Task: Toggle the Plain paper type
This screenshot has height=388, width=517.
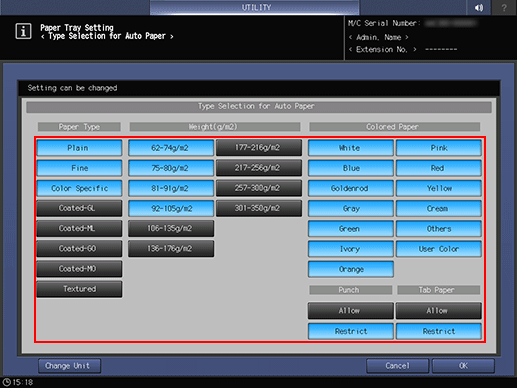Action: tap(79, 148)
